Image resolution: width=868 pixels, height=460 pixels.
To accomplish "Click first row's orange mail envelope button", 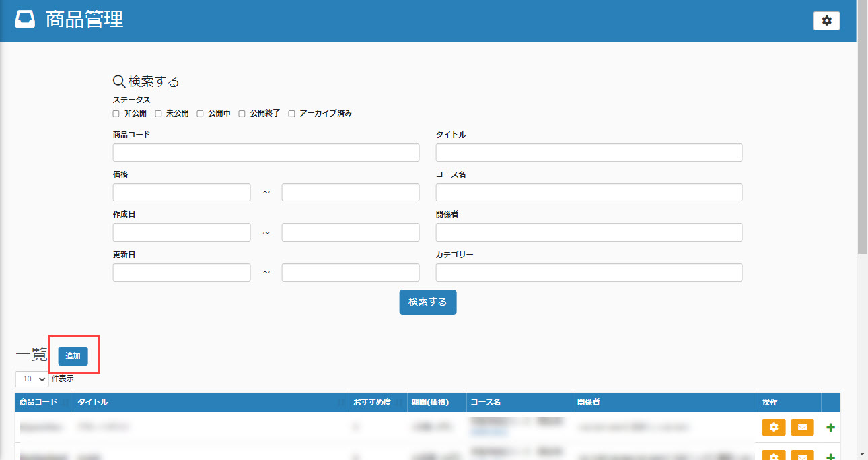I will [x=802, y=427].
